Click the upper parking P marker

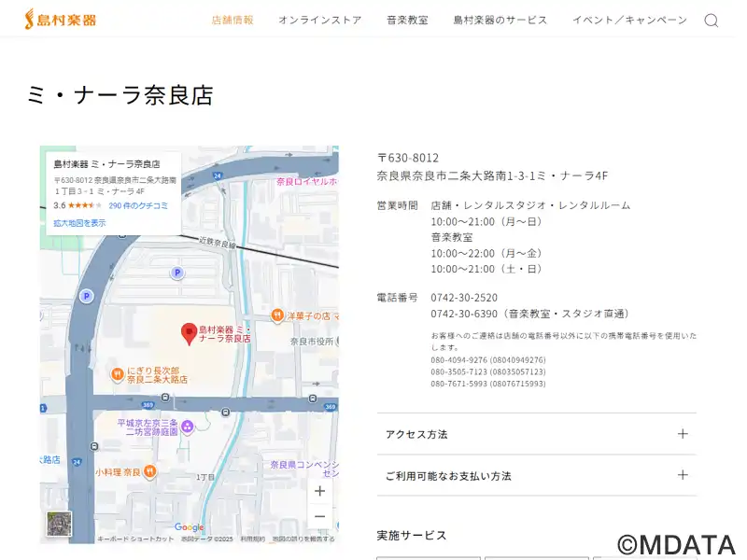click(177, 273)
